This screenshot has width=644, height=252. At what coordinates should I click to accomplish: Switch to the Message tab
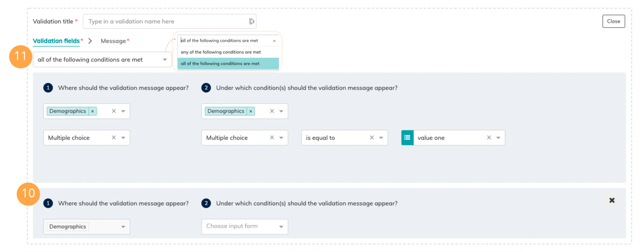[113, 41]
